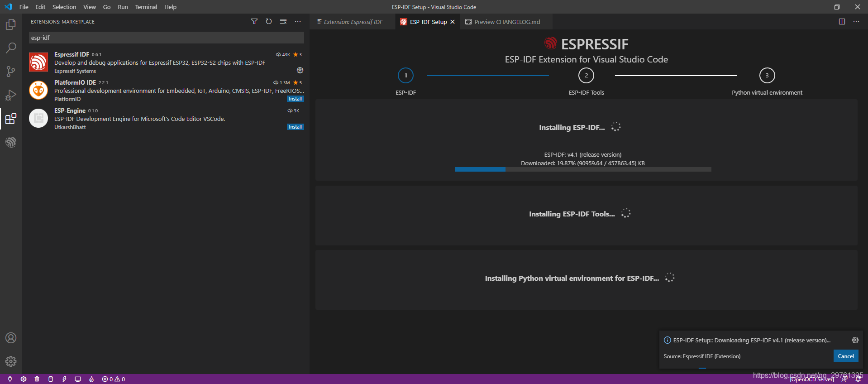Image resolution: width=868 pixels, height=384 pixels.
Task: Install the ESP-Engine extension
Action: [x=296, y=127]
